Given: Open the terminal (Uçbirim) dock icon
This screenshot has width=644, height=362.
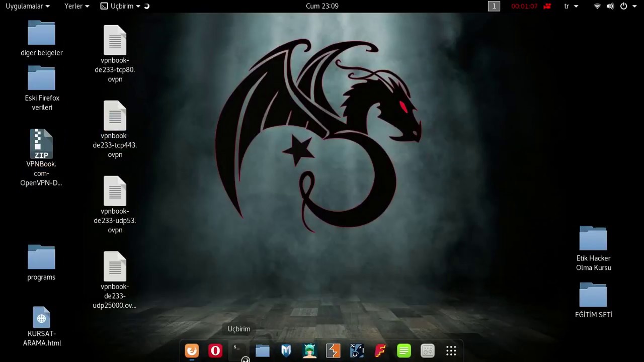Looking at the screenshot, I should click(x=238, y=350).
